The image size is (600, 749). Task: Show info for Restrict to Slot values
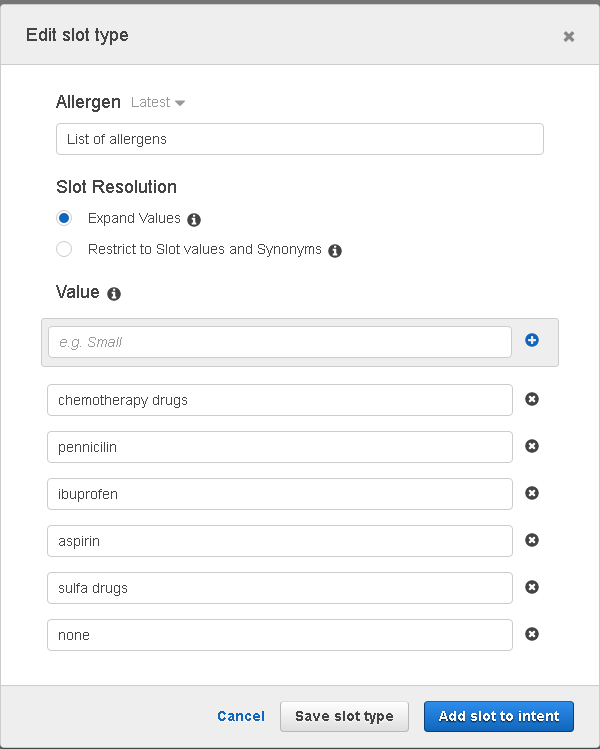point(335,250)
